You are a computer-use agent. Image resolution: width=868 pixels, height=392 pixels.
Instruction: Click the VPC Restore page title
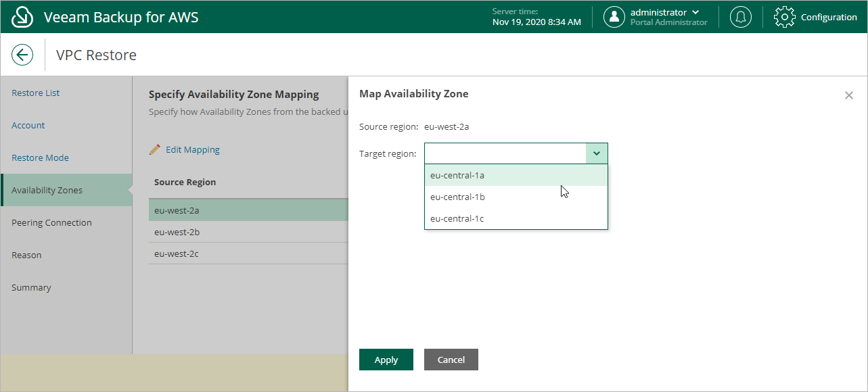97,55
